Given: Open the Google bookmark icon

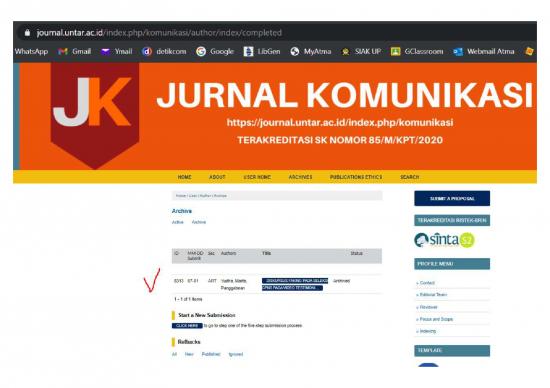Looking at the screenshot, I should tap(201, 52).
